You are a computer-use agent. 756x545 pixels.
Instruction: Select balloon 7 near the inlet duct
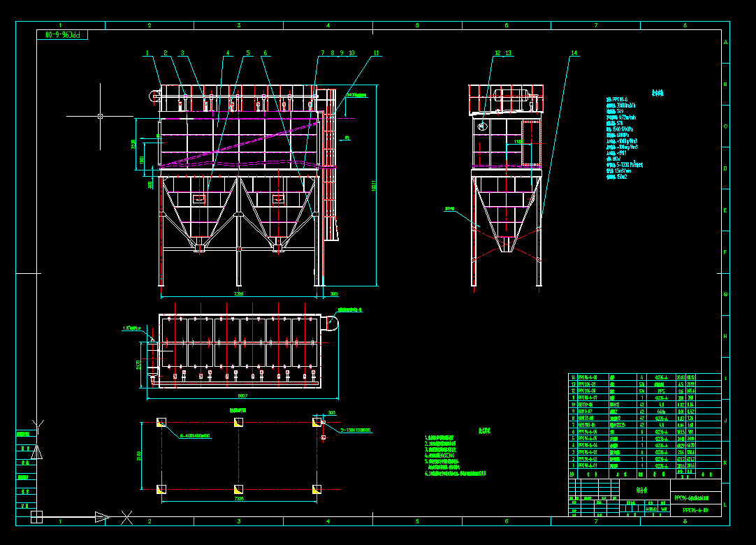click(322, 52)
